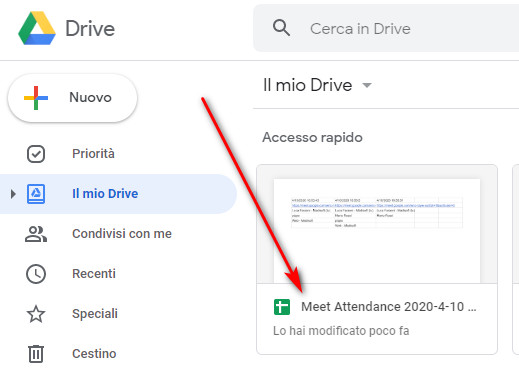Viewport: 519px width, 379px height.
Task: Click the Condivisi con me people icon
Action: tap(36, 234)
